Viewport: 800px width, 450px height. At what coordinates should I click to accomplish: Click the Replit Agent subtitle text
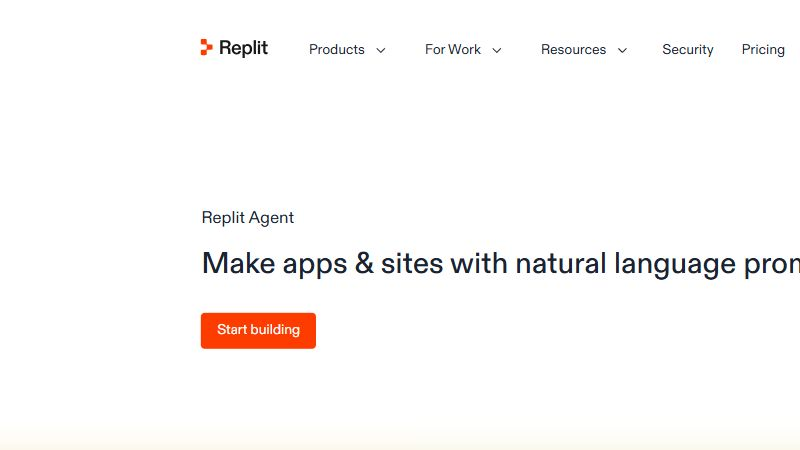pyautogui.click(x=248, y=218)
